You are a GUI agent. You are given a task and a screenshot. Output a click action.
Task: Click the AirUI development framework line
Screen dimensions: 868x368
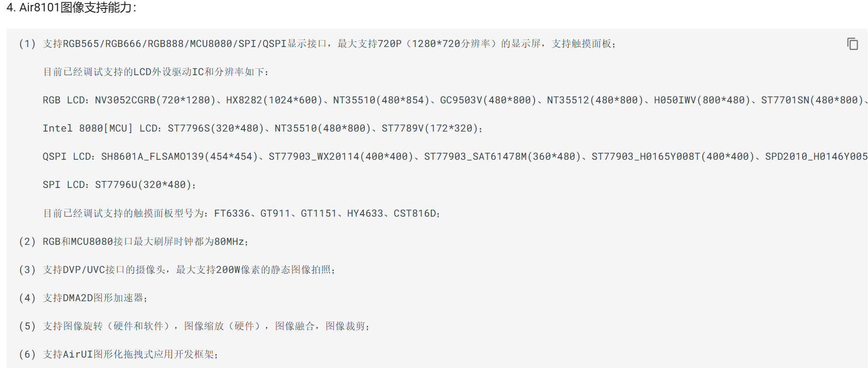[x=130, y=355]
